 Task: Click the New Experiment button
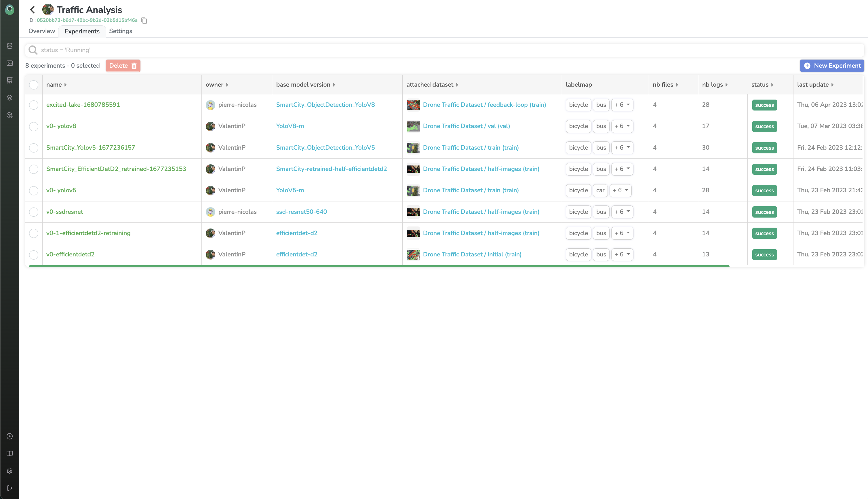(832, 65)
